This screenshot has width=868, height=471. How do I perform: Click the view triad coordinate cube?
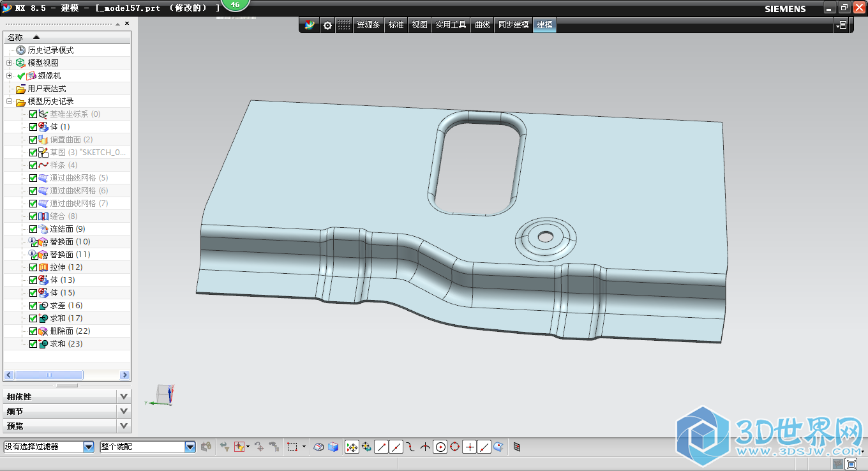(163, 395)
